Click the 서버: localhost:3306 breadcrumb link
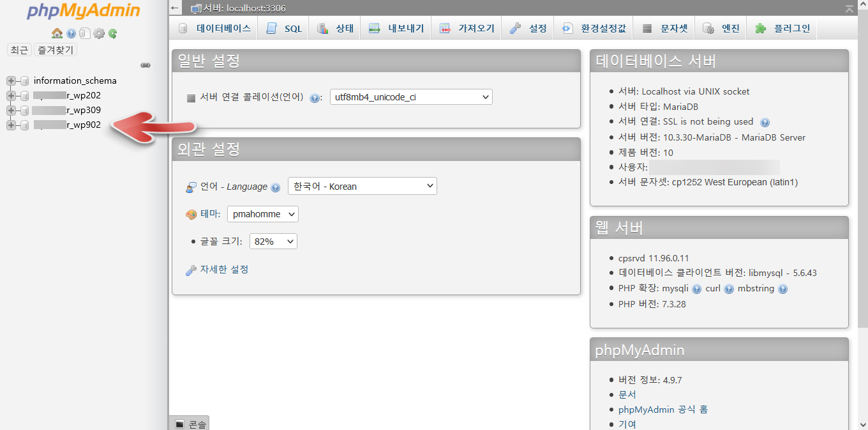Viewport: 868px width, 430px height. click(x=244, y=8)
